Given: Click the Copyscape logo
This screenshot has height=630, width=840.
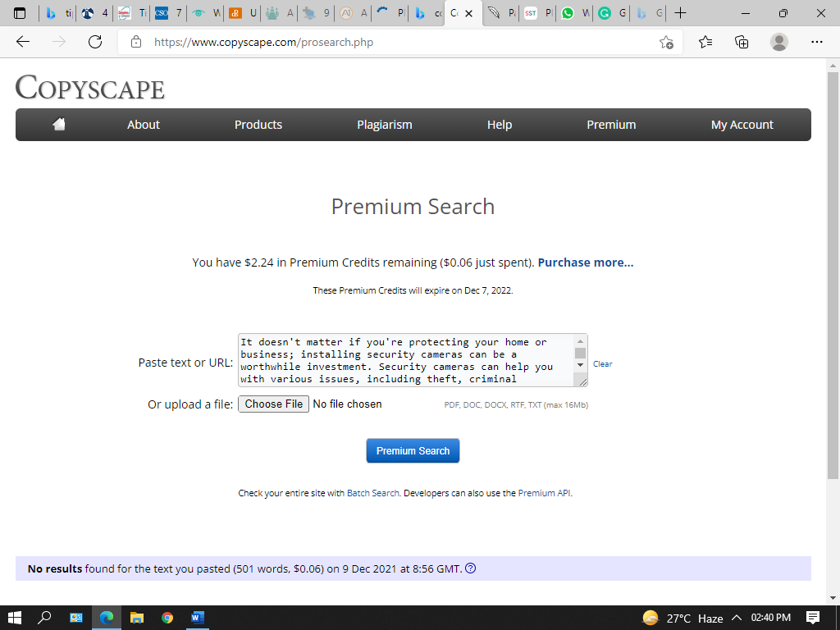Looking at the screenshot, I should tap(90, 87).
